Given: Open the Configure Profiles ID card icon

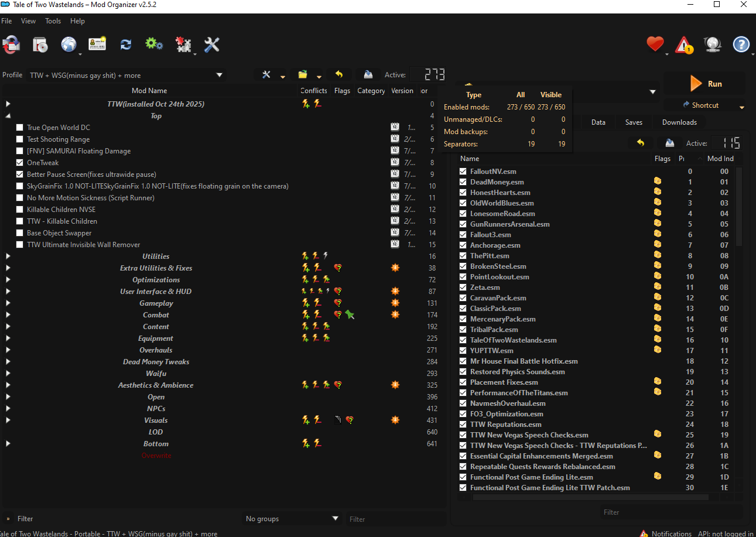Looking at the screenshot, I should click(97, 45).
